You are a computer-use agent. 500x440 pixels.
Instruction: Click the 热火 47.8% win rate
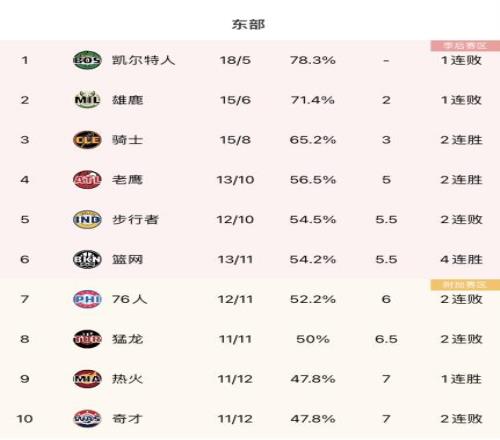pyautogui.click(x=313, y=379)
